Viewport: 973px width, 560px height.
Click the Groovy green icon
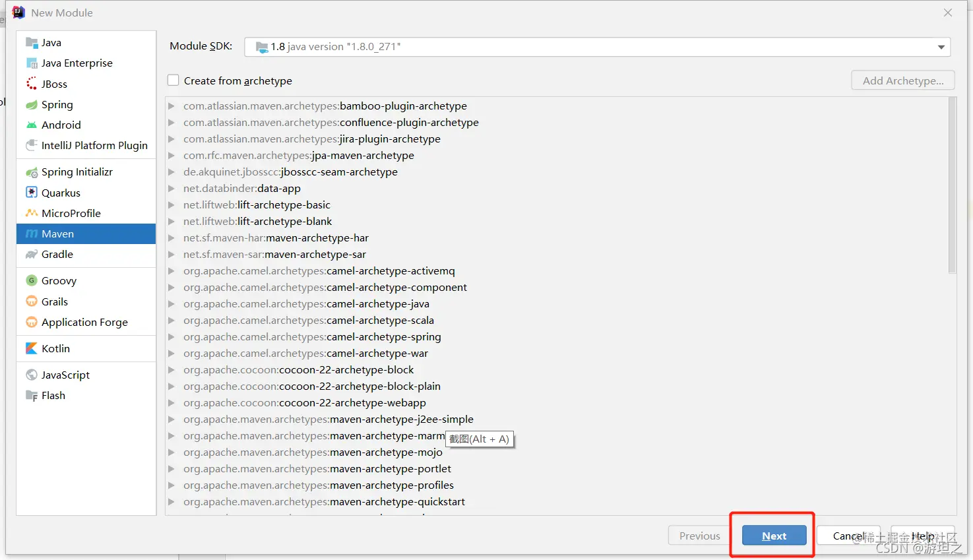pyautogui.click(x=31, y=281)
